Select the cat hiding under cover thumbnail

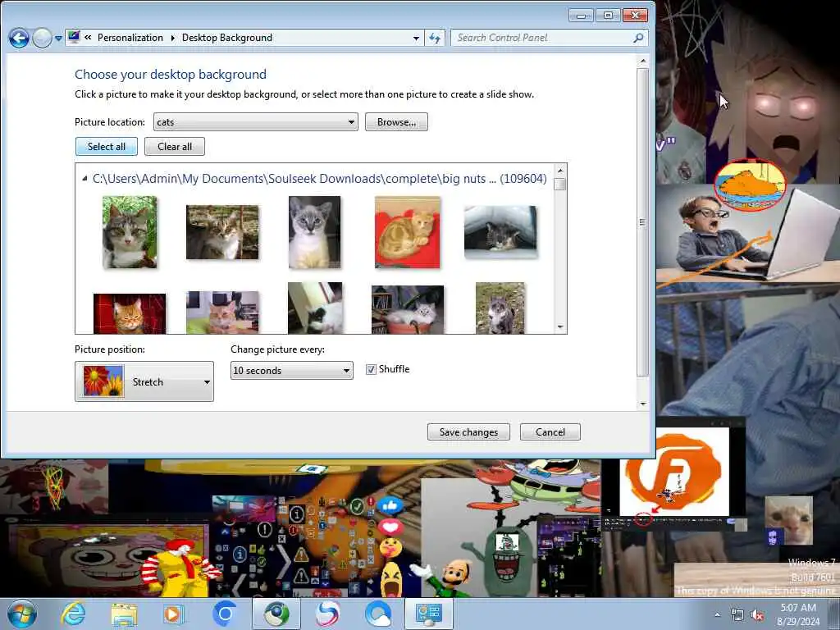(500, 232)
